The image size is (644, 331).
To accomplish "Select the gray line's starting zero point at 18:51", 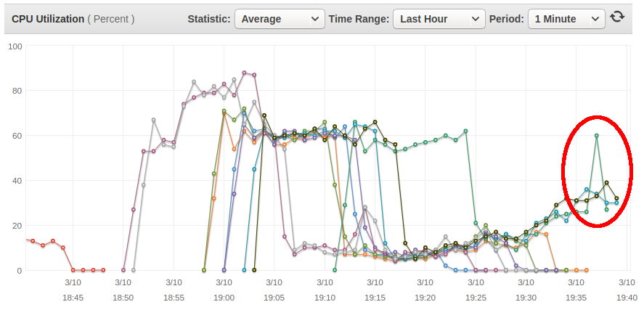I will pos(134,270).
